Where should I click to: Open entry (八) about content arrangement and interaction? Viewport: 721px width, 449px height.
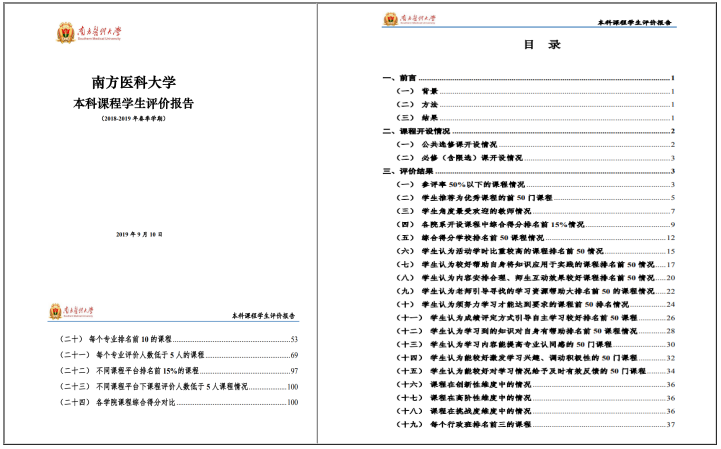[x=535, y=278]
